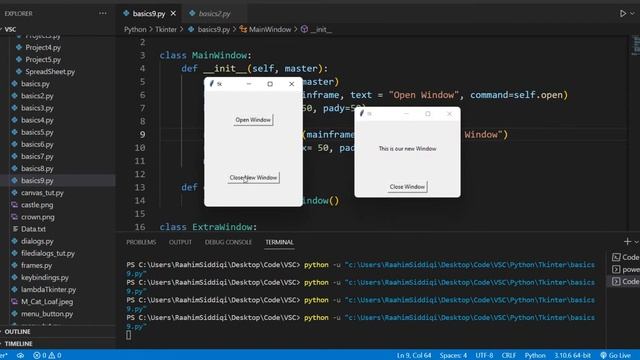
Task: Open SpreadSheet.py in Explorer
Action: (x=50, y=72)
